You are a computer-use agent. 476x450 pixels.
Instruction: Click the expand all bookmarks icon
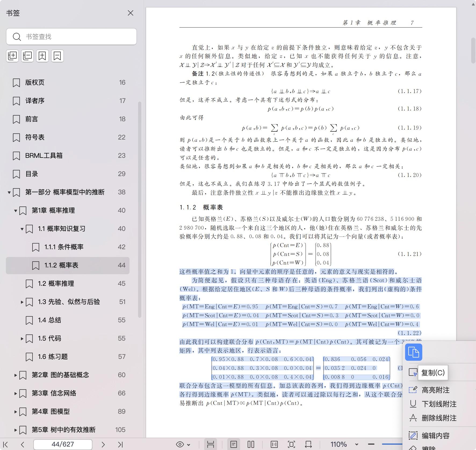click(12, 56)
